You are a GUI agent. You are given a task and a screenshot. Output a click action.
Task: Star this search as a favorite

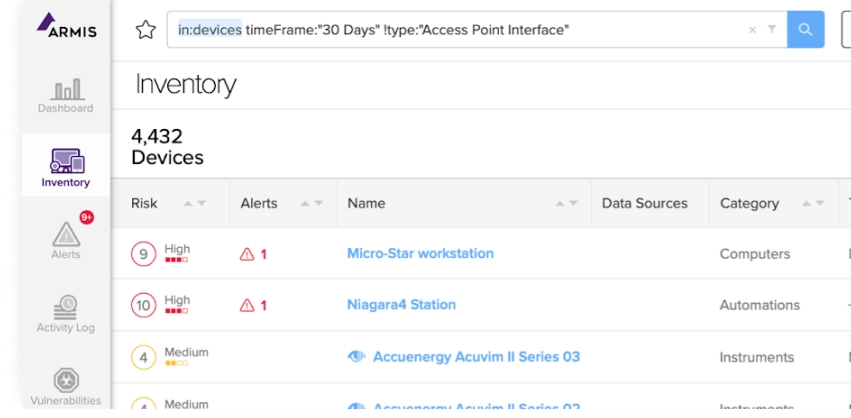(146, 30)
